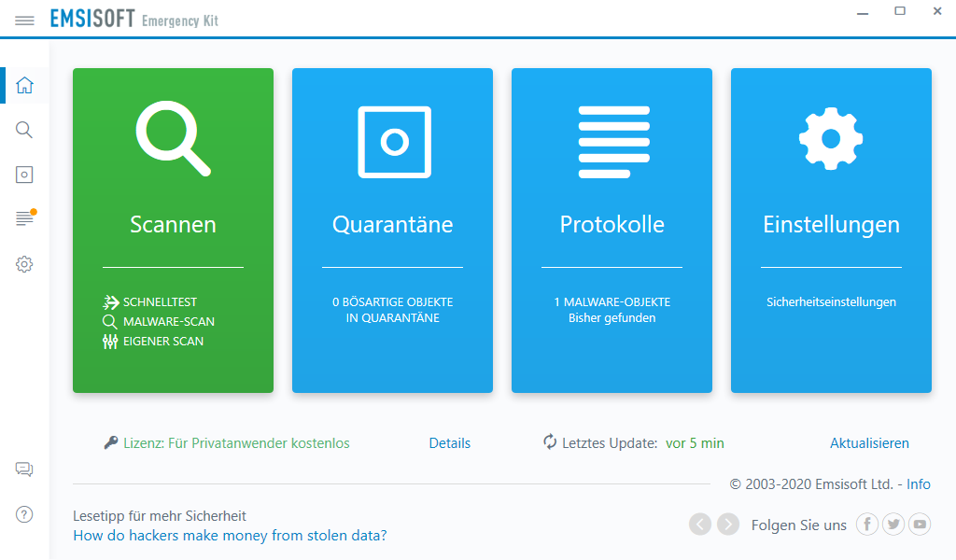
Task: Open the hamburger menu
Action: click(24, 21)
